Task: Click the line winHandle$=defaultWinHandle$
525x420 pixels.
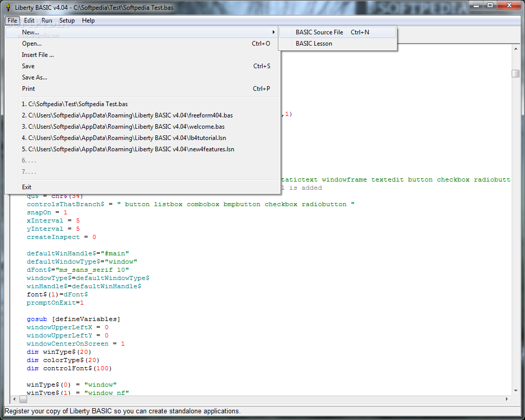Action: coord(84,286)
